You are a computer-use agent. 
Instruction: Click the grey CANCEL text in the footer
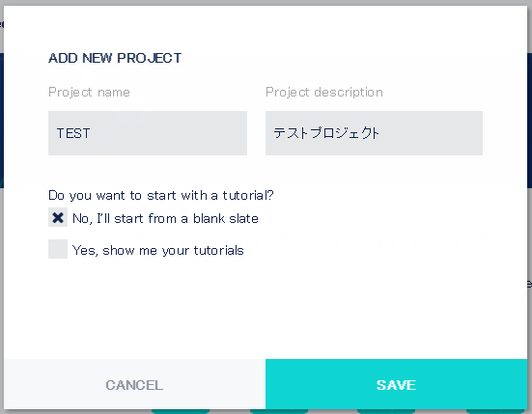pyautogui.click(x=134, y=385)
